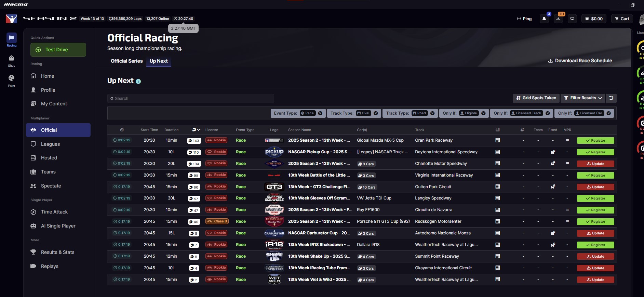
Task: Click the fixed setup icon in Daytona row
Action: click(x=553, y=152)
